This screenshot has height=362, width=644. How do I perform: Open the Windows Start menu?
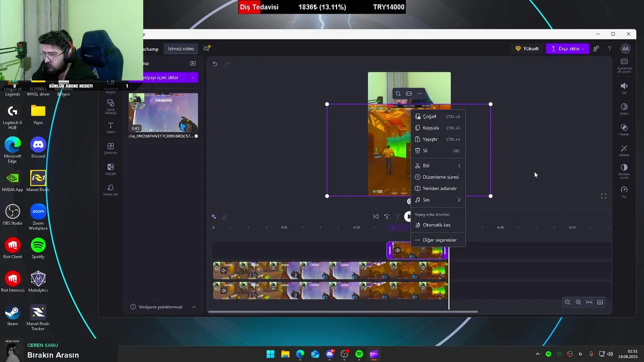271,354
